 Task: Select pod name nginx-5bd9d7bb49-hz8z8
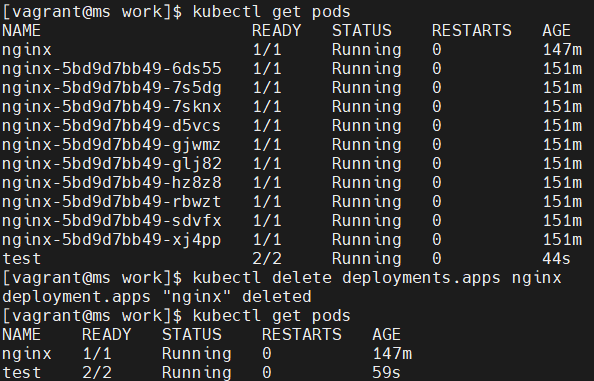coord(112,183)
